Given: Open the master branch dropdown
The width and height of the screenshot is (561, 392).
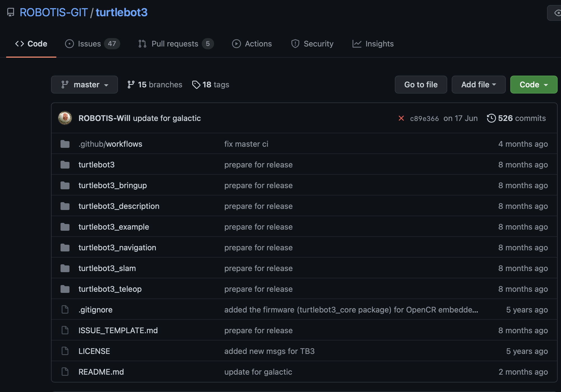Looking at the screenshot, I should click(84, 85).
